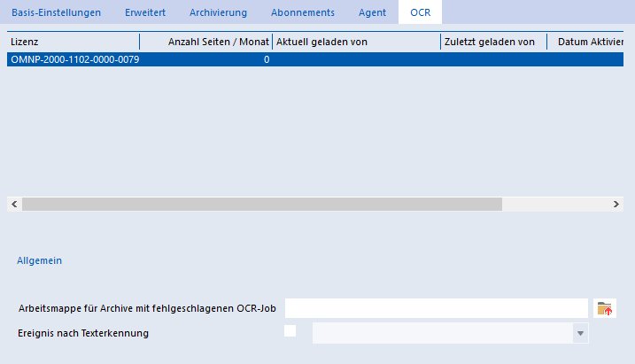This screenshot has width=635, height=364.
Task: Select the Abonnements tab
Action: 303,12
